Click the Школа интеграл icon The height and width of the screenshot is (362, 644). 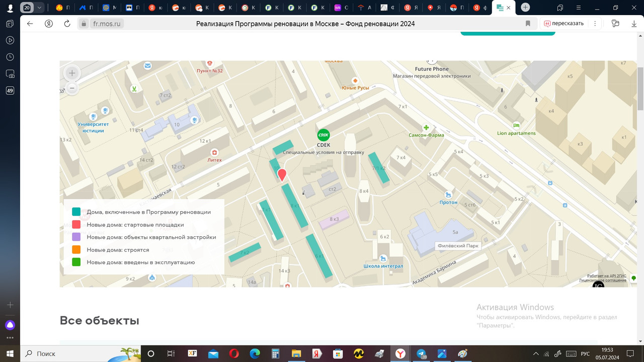tap(383, 258)
